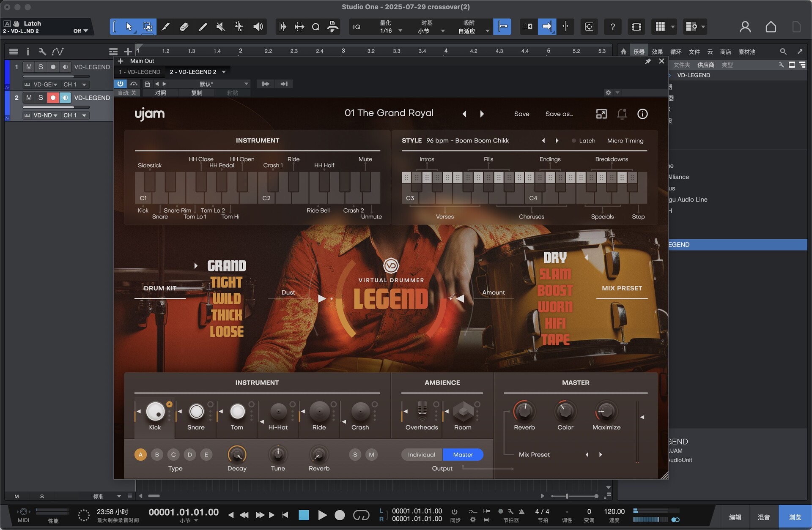Select drum Type C
Screen dimensions: 812x530
173,455
